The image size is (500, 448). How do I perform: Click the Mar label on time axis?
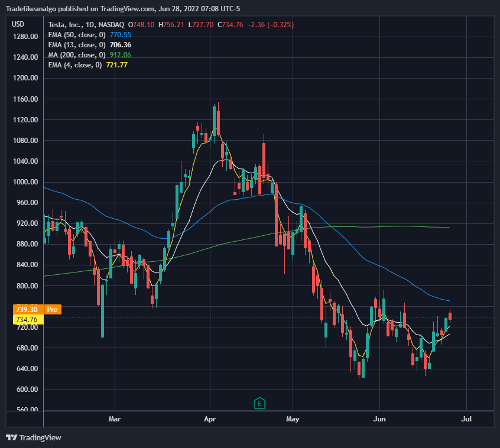click(x=115, y=419)
